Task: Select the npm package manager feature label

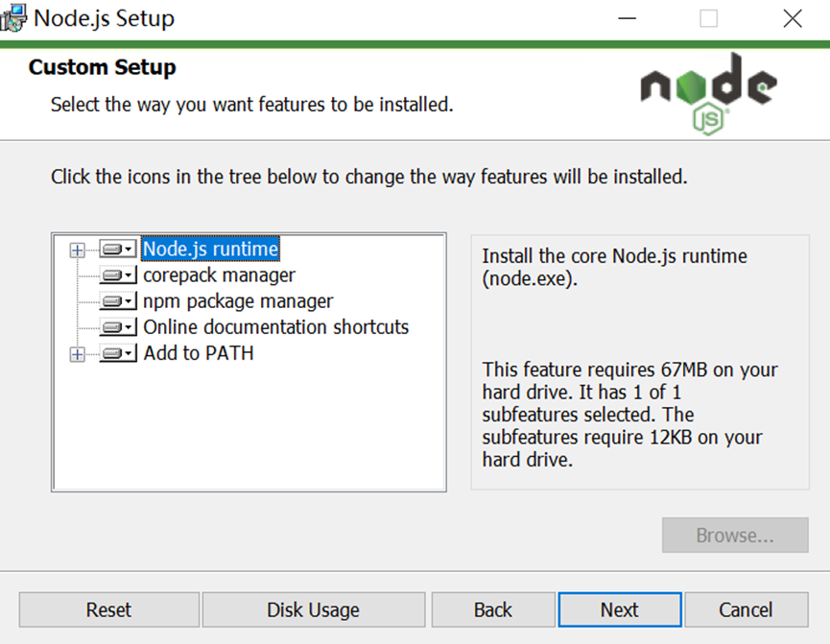Action: 238,301
